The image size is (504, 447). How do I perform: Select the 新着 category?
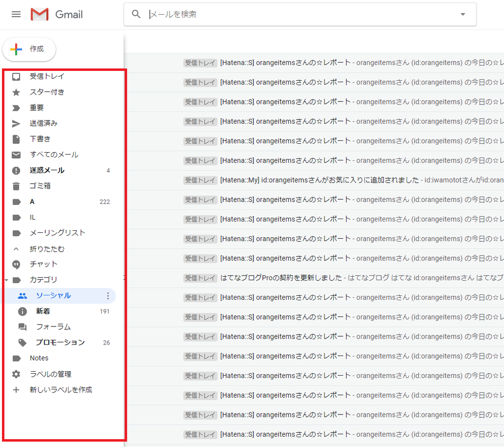coord(43,311)
